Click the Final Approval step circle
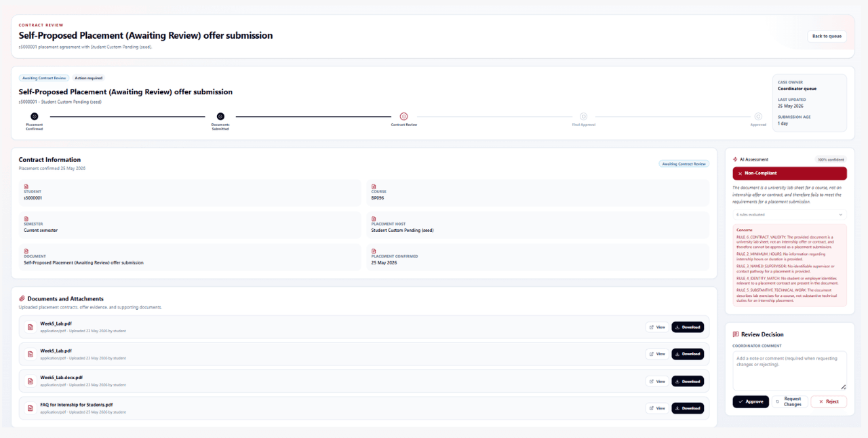 point(583,117)
